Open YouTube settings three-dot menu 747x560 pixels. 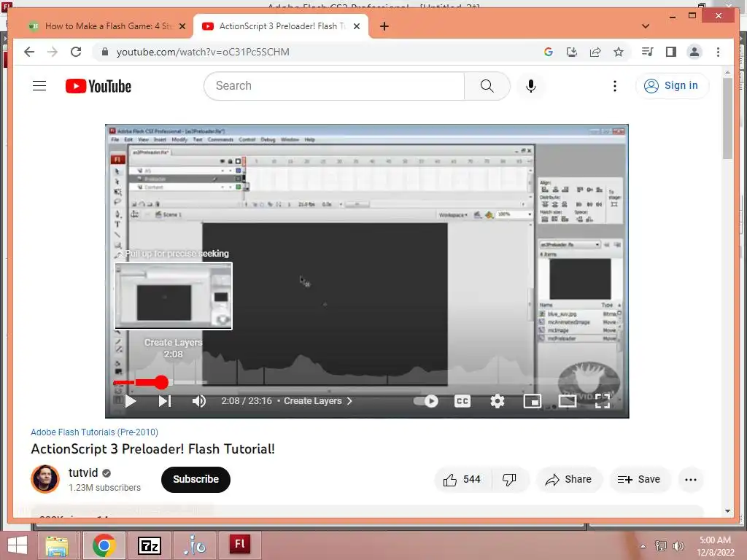point(614,86)
